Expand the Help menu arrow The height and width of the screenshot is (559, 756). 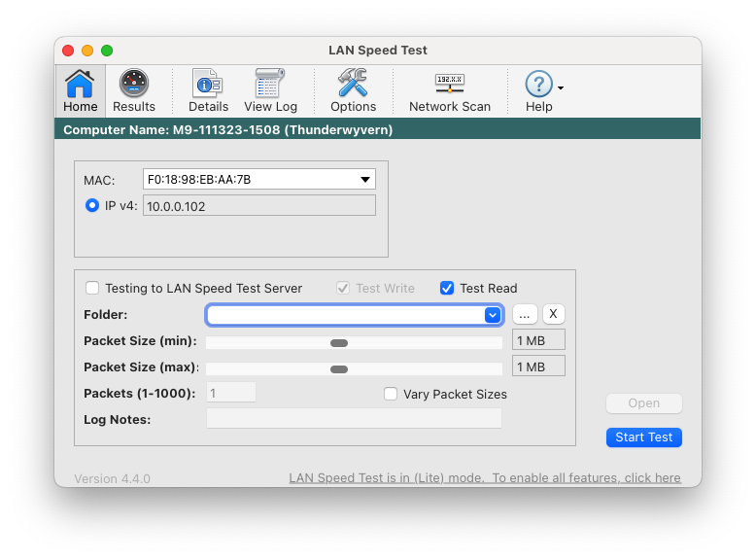561,87
